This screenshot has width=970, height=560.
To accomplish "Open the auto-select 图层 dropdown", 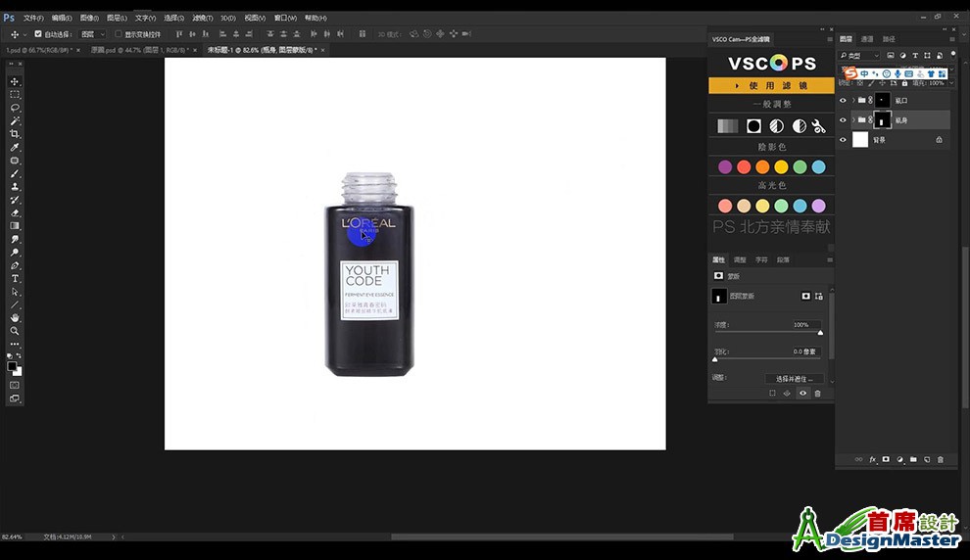I will 93,34.
